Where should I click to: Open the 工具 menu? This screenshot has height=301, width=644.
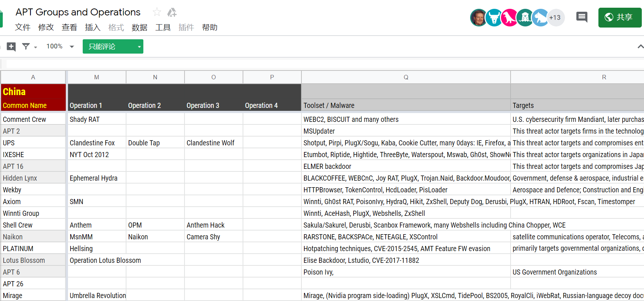(x=163, y=28)
